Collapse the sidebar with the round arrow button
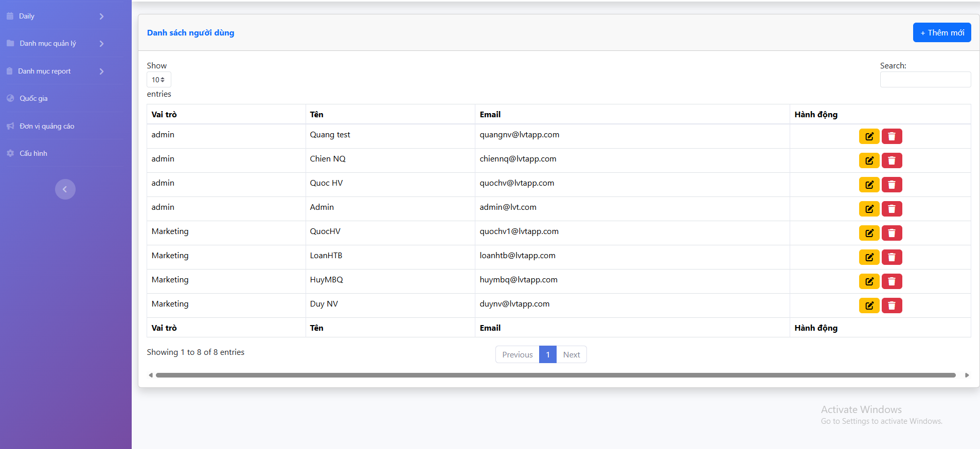 [x=65, y=189]
